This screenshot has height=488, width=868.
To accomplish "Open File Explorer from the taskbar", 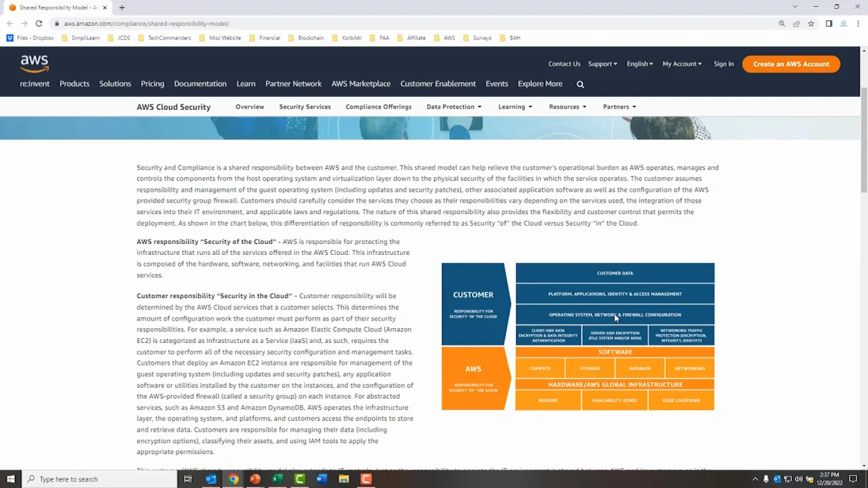I will pos(344,479).
